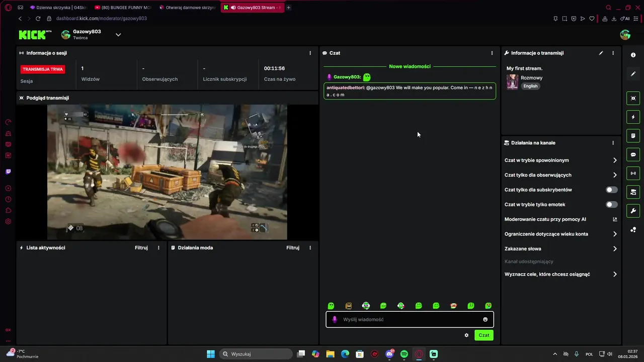Reload the page
Screen dimensions: 644x362
(x=38, y=19)
